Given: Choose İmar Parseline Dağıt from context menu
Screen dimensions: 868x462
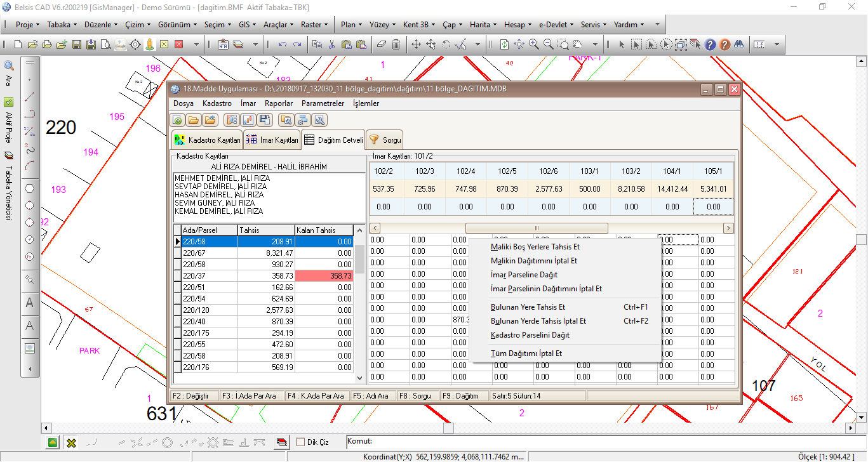Looking at the screenshot, I should (565, 275).
